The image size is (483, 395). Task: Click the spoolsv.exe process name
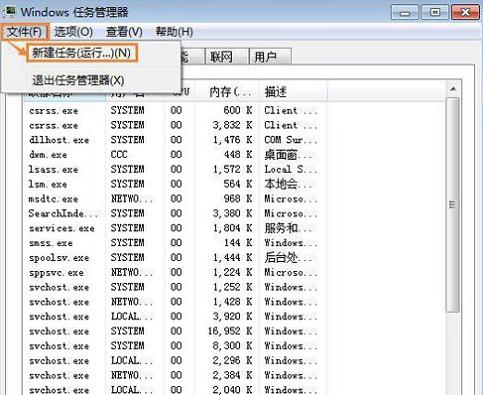tap(59, 258)
